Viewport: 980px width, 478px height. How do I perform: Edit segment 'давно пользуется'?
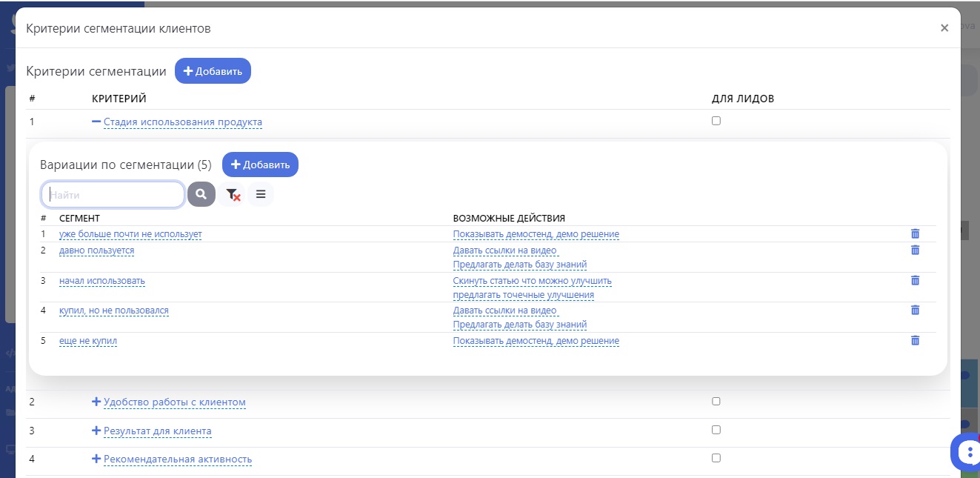click(96, 250)
